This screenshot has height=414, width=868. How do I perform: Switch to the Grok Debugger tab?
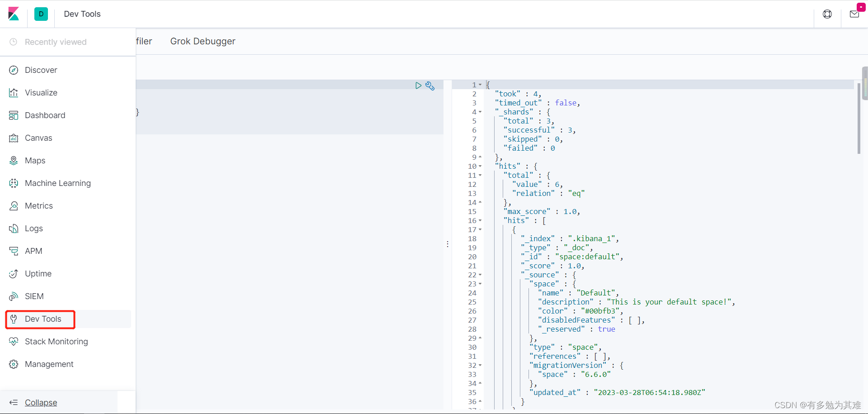(202, 41)
